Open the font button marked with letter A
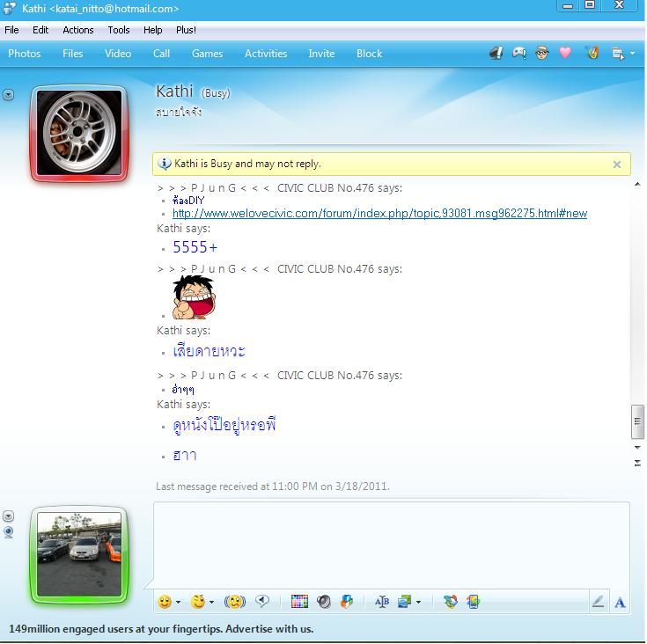This screenshot has width=647, height=644. coord(620,602)
